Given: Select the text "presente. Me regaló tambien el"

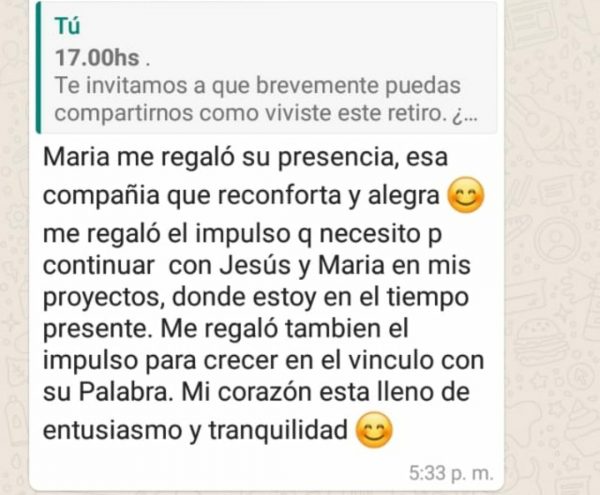Looking at the screenshot, I should [x=226, y=329].
